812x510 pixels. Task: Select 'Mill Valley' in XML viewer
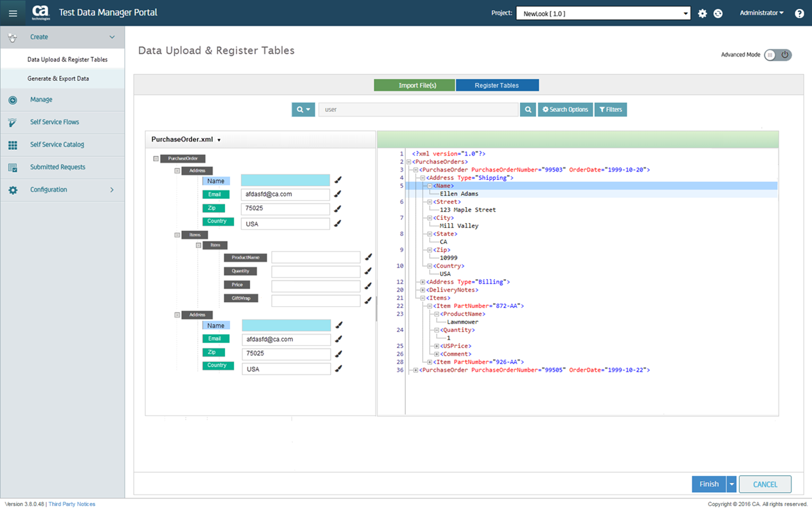[459, 226]
